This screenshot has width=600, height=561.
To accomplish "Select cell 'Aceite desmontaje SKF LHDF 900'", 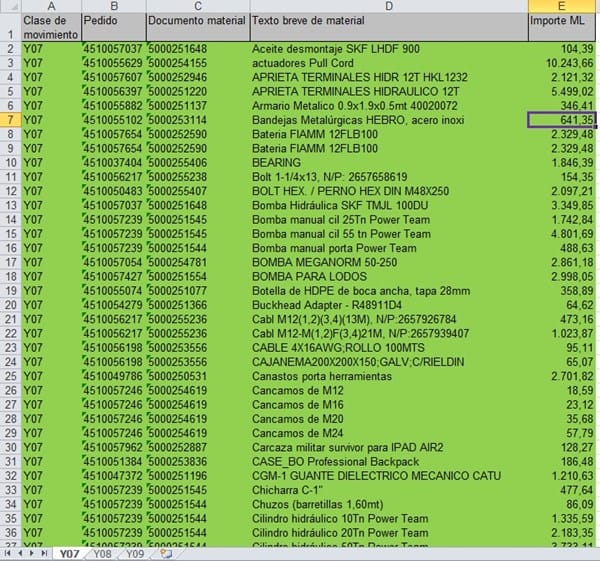I will point(389,49).
